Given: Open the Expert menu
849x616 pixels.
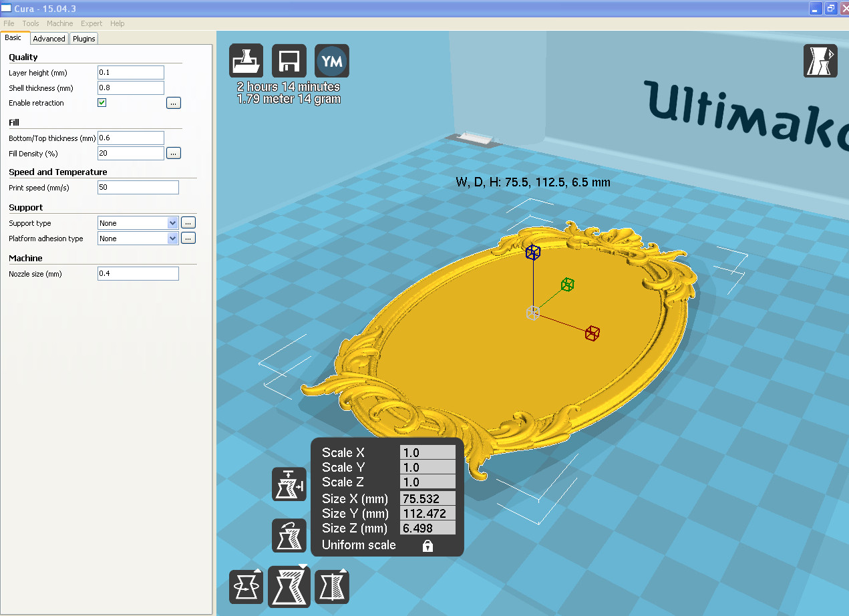Looking at the screenshot, I should [92, 23].
